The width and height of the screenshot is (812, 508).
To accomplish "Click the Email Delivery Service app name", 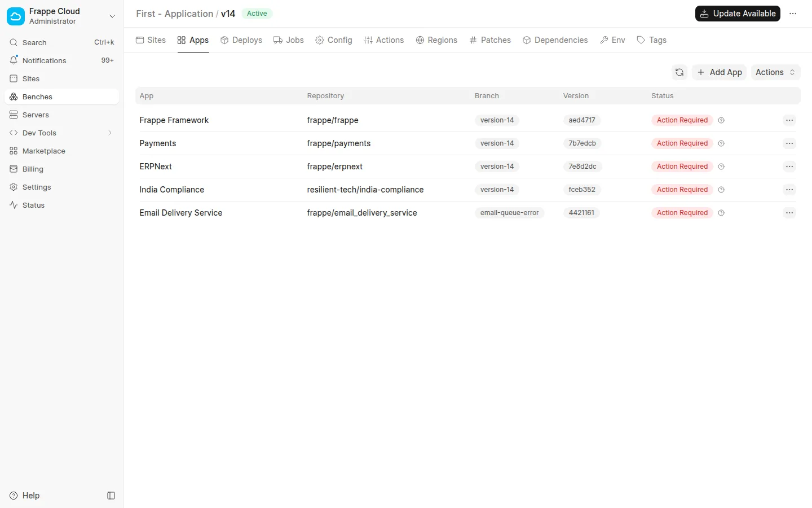I will click(181, 213).
